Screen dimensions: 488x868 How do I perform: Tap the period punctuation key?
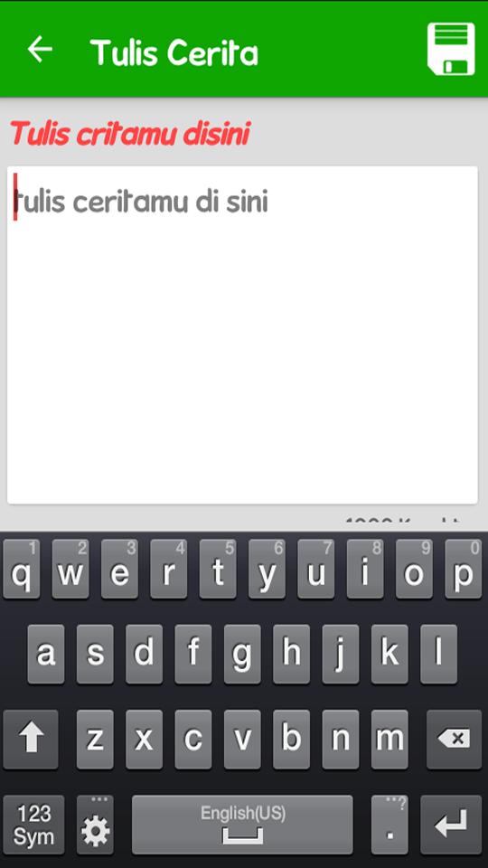389,825
